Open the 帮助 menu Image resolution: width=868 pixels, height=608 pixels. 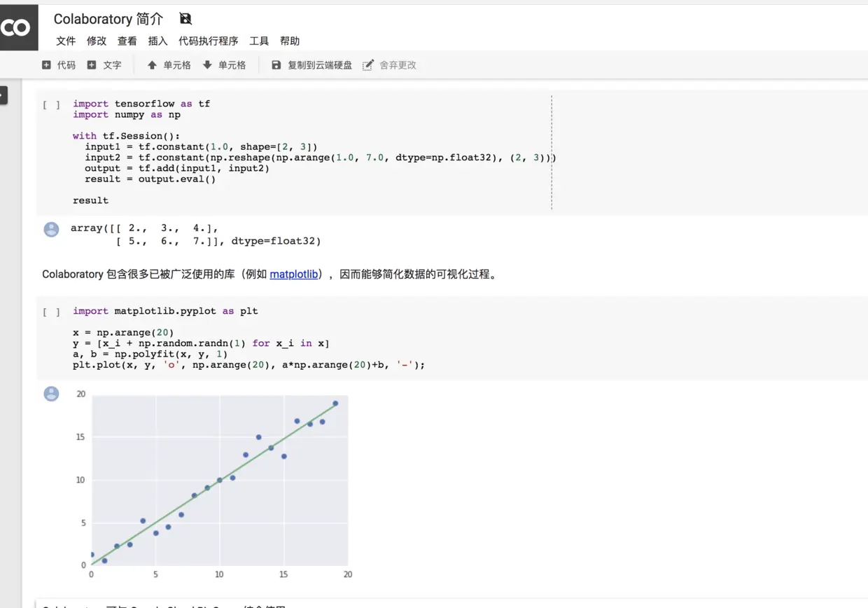click(x=290, y=41)
